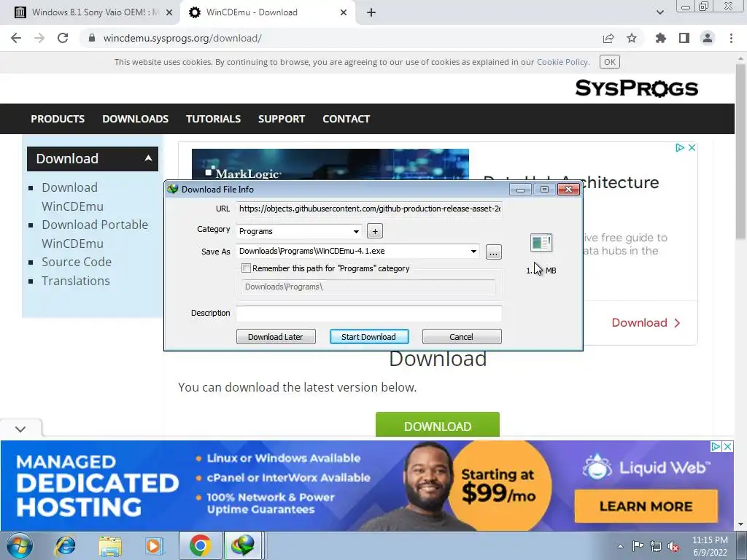Image resolution: width=747 pixels, height=560 pixels.
Task: Click Chrome icon in taskbar
Action: (200, 545)
